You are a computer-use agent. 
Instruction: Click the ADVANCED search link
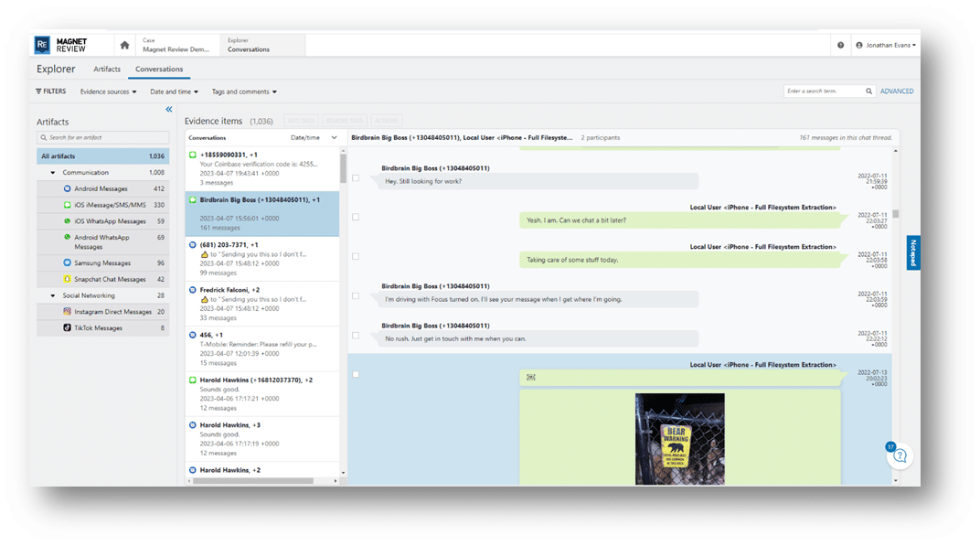point(896,91)
